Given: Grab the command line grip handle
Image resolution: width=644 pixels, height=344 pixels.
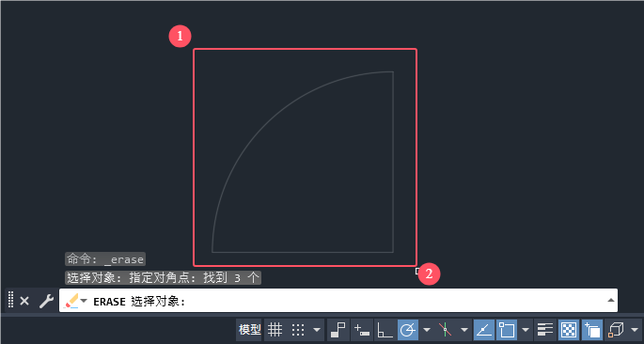Looking at the screenshot, I should coord(11,300).
